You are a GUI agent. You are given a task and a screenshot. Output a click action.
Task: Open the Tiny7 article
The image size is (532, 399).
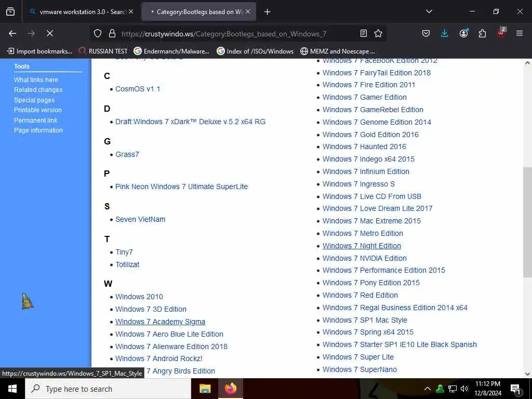[124, 252]
